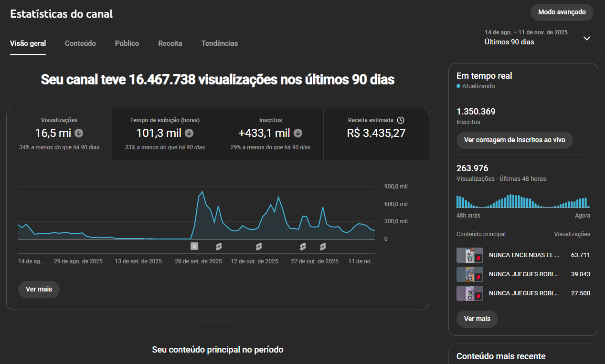Screen dimensions: 605x364
Task: Select the Visualizações metric card
Action: (x=59, y=134)
